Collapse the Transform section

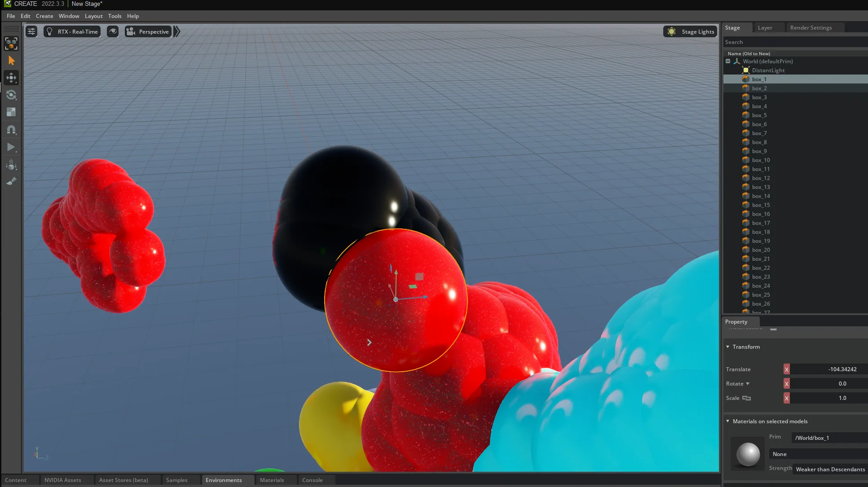[x=728, y=347]
